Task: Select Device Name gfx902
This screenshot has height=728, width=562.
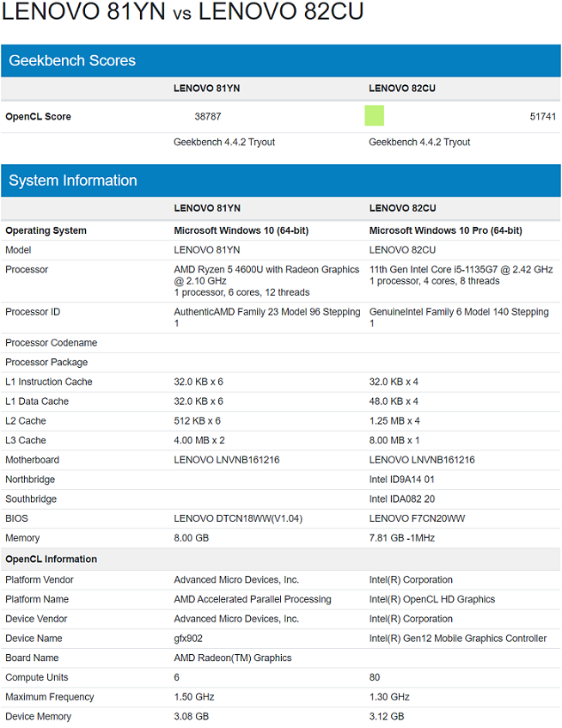Action: (x=188, y=639)
